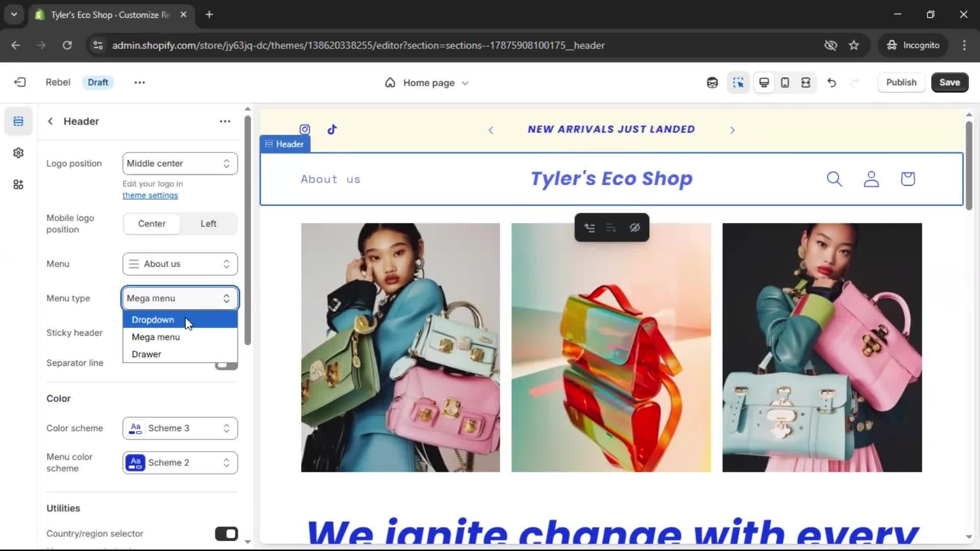Set Mobile logo position to Left
This screenshot has width=980, height=551.
[208, 223]
